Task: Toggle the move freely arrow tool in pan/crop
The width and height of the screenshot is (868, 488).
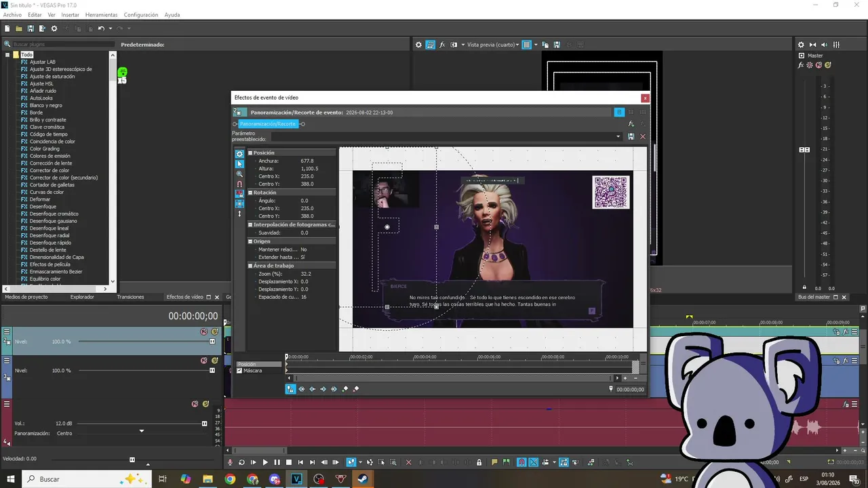Action: pos(239,213)
